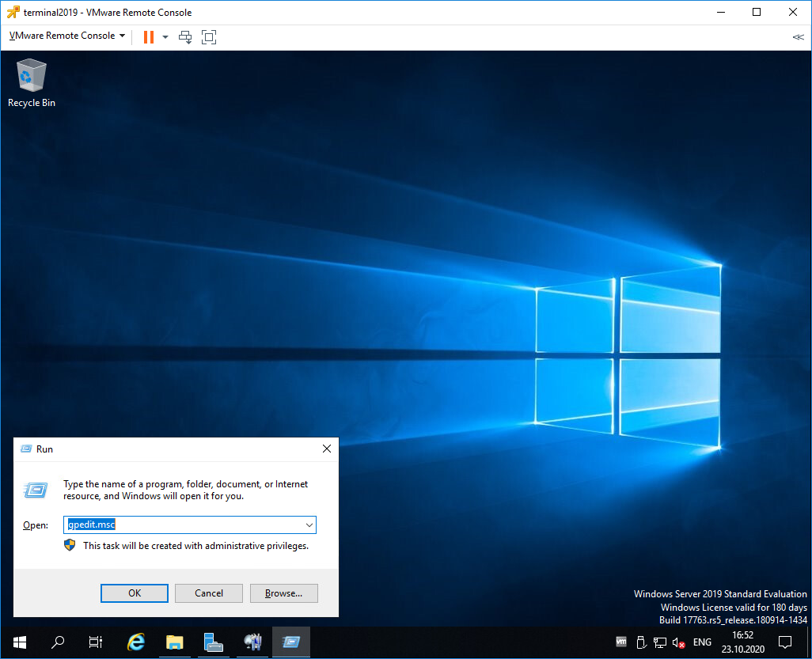The height and width of the screenshot is (659, 812).
Task: Open taskbar Search magnifier
Action: click(x=58, y=642)
